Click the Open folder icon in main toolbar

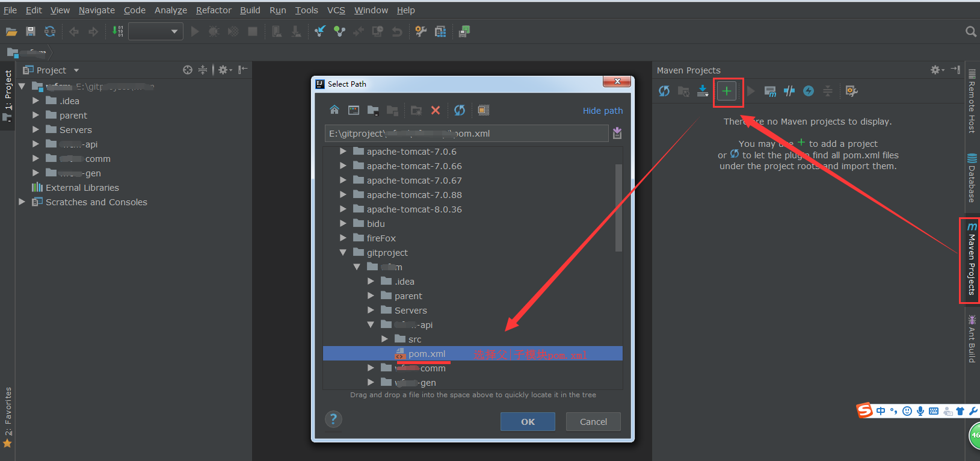click(11, 31)
